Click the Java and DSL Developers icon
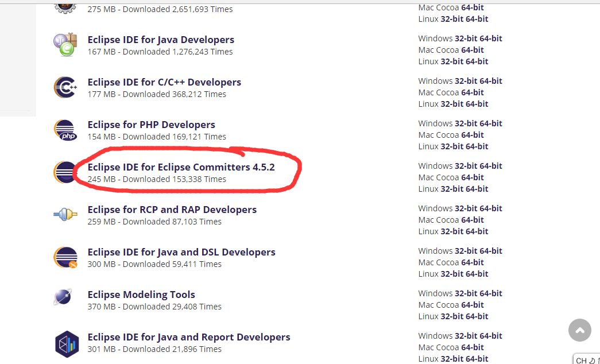This screenshot has height=364, width=600. [65, 257]
